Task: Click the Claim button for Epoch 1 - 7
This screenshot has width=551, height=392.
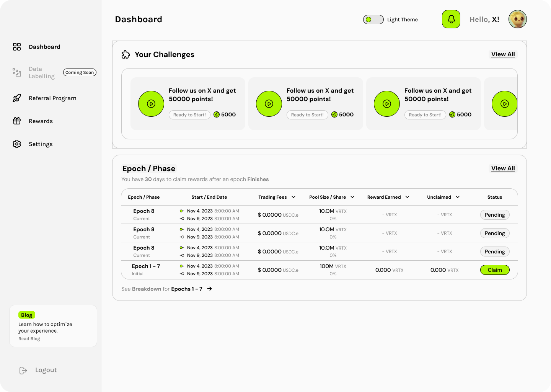Action: click(494, 270)
